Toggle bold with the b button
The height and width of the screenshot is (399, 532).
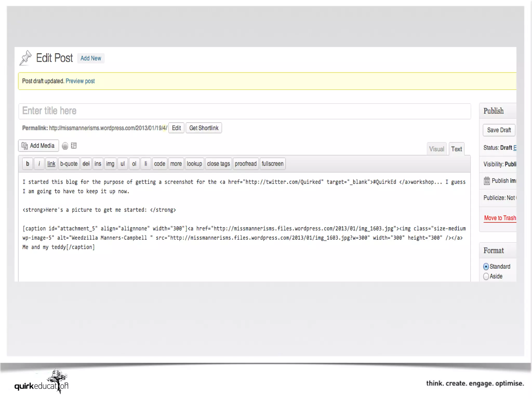coord(28,164)
